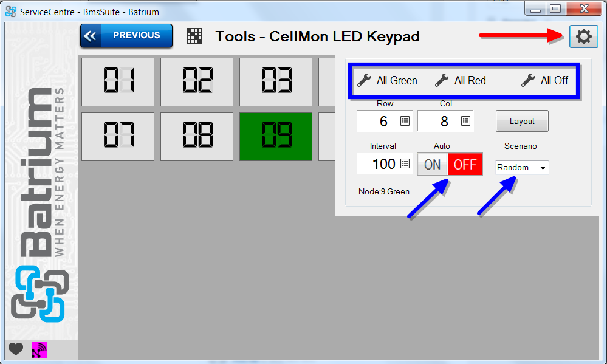Screen dimensions: 607x364
Task: Click the ServiceCentre app icon in title bar
Action: (x=11, y=12)
